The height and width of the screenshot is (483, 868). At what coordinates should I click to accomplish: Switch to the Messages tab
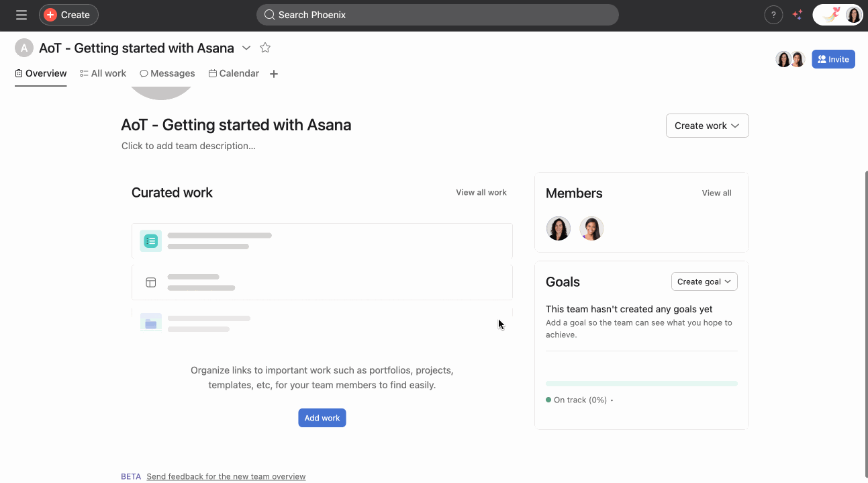pos(167,73)
